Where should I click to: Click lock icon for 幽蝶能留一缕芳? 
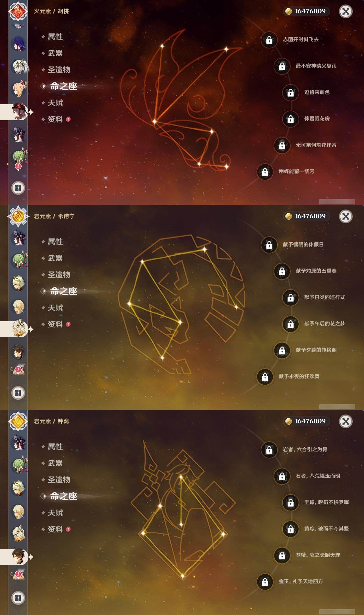click(x=265, y=171)
